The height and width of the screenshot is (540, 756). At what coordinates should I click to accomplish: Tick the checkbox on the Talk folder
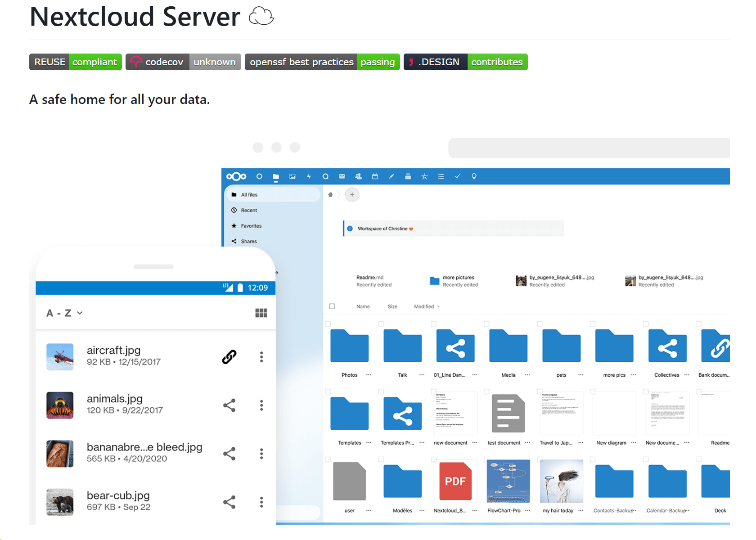tap(381, 324)
